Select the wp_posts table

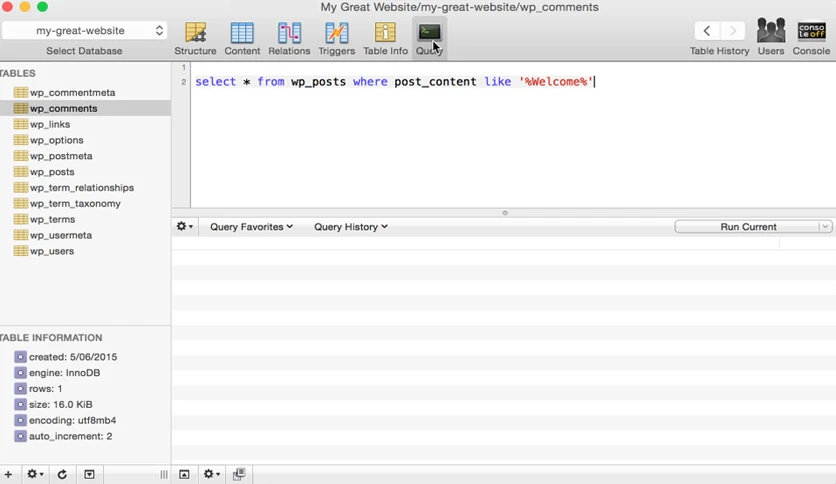coord(52,172)
